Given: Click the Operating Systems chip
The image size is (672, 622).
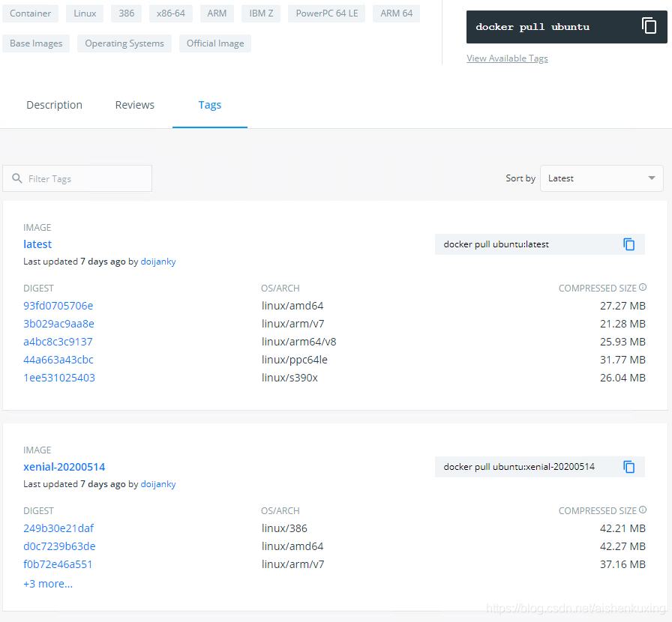Looking at the screenshot, I should [124, 43].
